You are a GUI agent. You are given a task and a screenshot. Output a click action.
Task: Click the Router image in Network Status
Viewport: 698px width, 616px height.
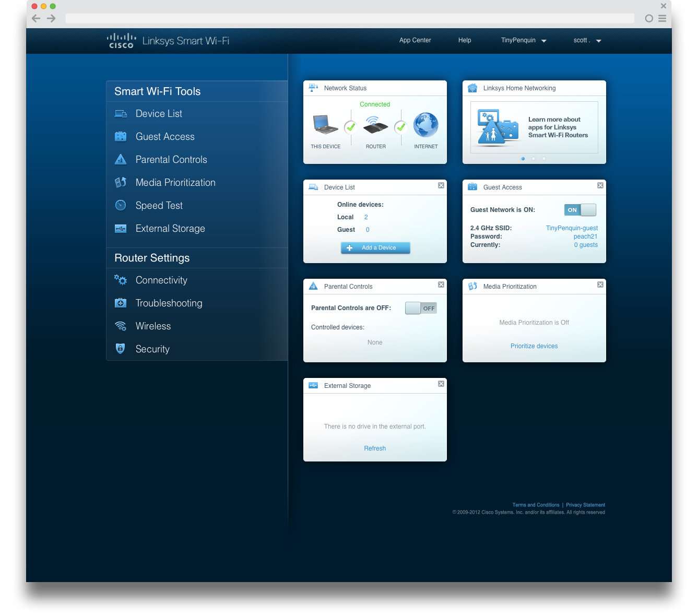(x=376, y=125)
